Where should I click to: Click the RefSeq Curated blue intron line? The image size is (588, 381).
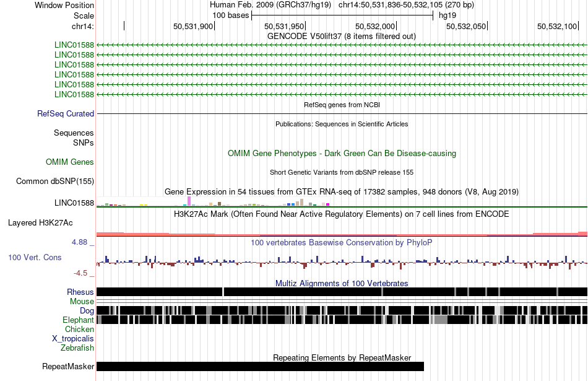click(x=342, y=113)
